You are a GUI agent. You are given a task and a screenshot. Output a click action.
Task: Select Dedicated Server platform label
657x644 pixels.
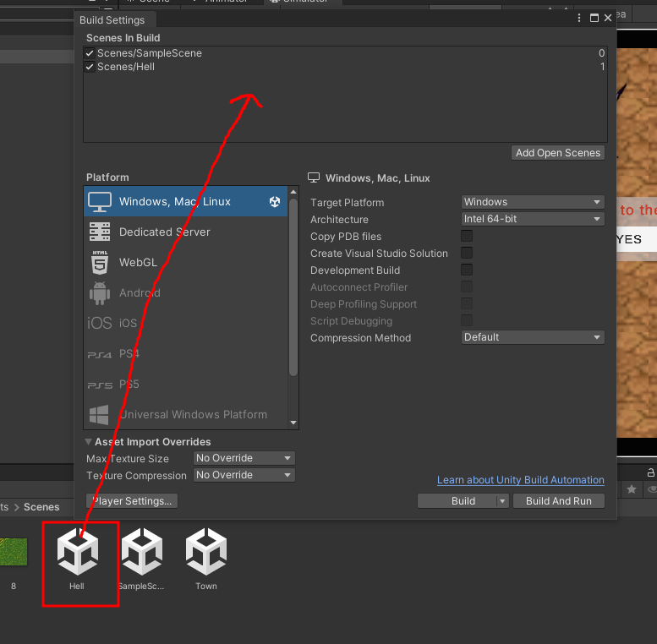[165, 232]
